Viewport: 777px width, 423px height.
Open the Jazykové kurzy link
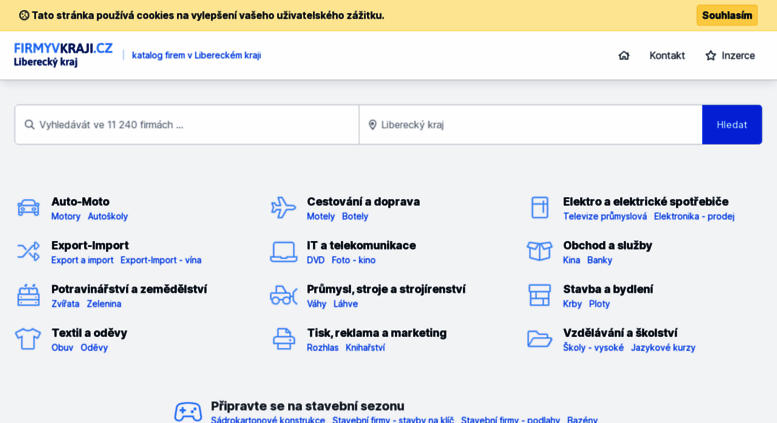tap(663, 348)
